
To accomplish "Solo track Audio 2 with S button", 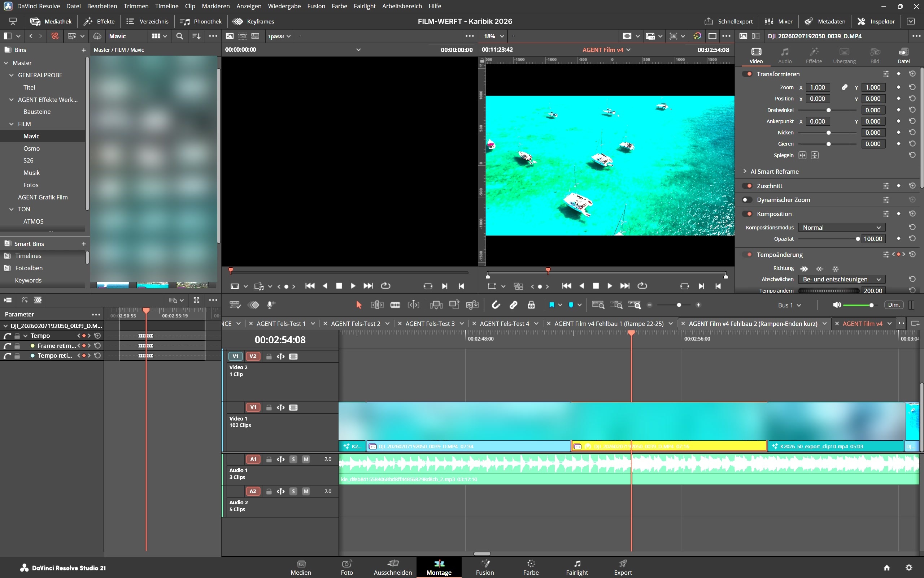I will pos(293,491).
